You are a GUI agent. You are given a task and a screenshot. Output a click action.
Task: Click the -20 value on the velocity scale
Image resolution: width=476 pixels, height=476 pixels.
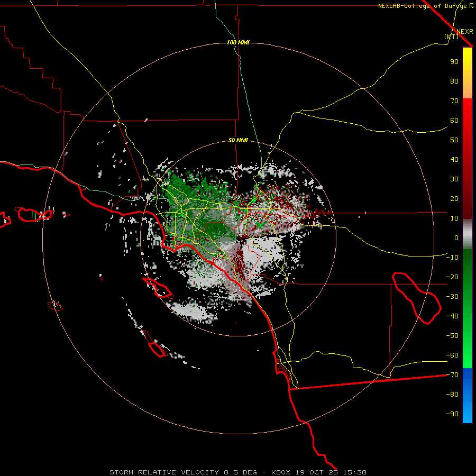[x=452, y=277]
